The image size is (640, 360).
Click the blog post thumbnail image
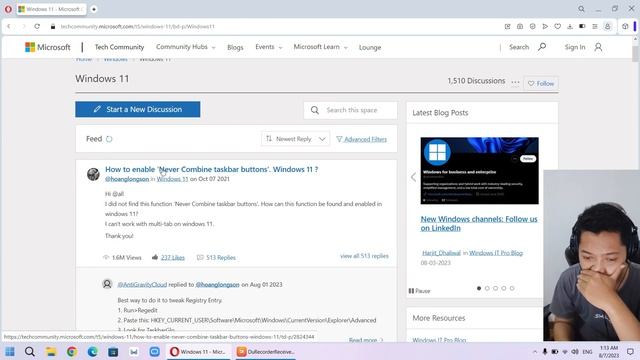(480, 171)
